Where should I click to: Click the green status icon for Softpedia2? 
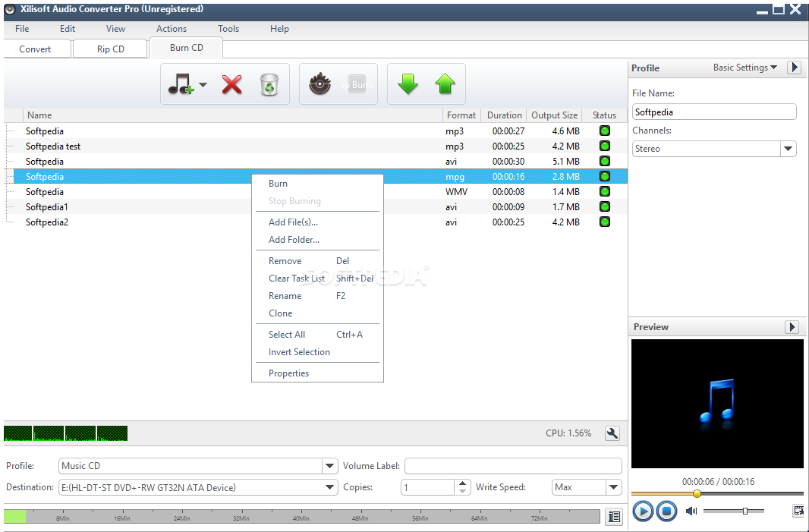[605, 222]
